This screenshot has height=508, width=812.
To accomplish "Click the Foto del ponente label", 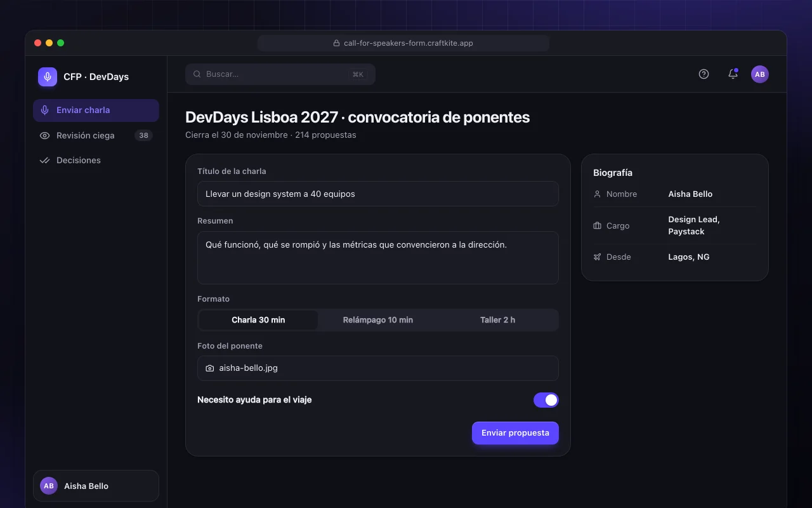I will coord(230,346).
